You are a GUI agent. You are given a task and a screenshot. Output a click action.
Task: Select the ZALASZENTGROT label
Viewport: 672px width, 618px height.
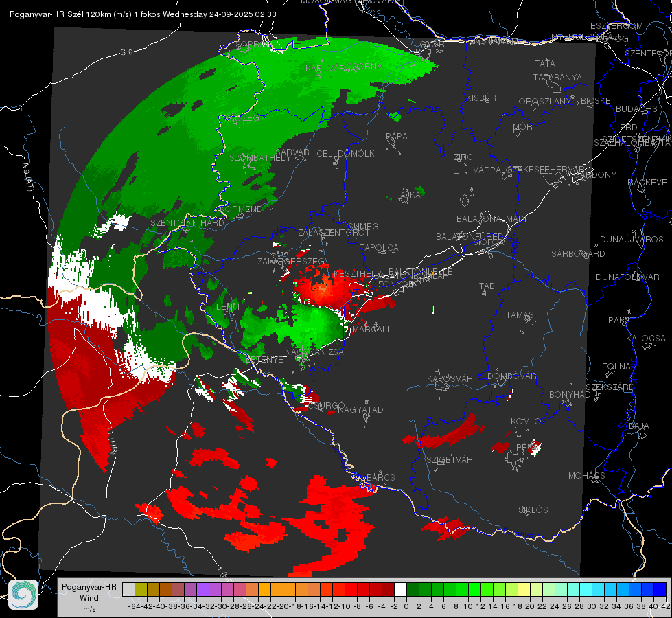point(334,233)
